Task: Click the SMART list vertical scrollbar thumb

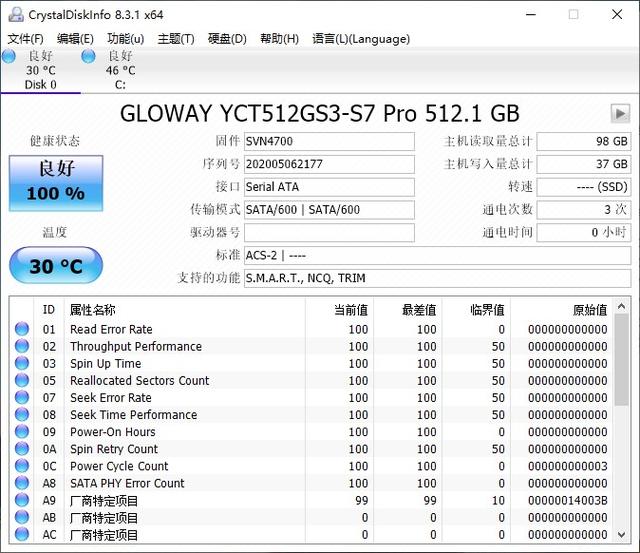Action: tap(622, 360)
